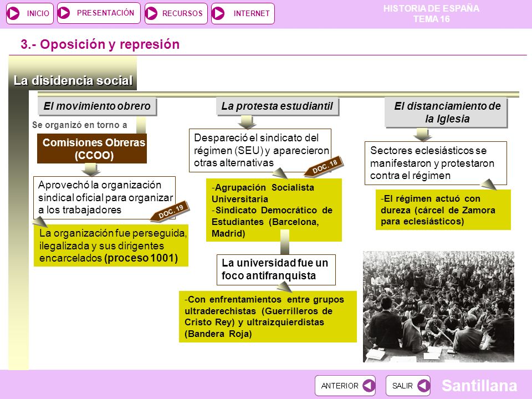Open the INICIO label
Viewport: 532px width, 399px height.
coord(38,13)
